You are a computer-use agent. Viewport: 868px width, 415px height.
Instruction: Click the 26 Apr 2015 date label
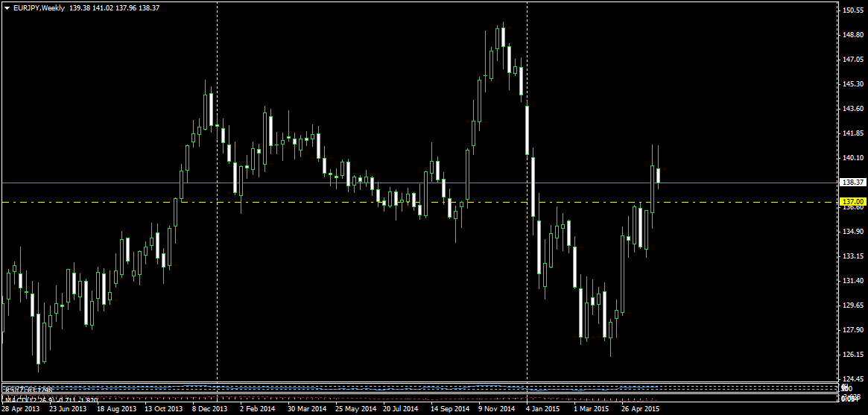640,409
